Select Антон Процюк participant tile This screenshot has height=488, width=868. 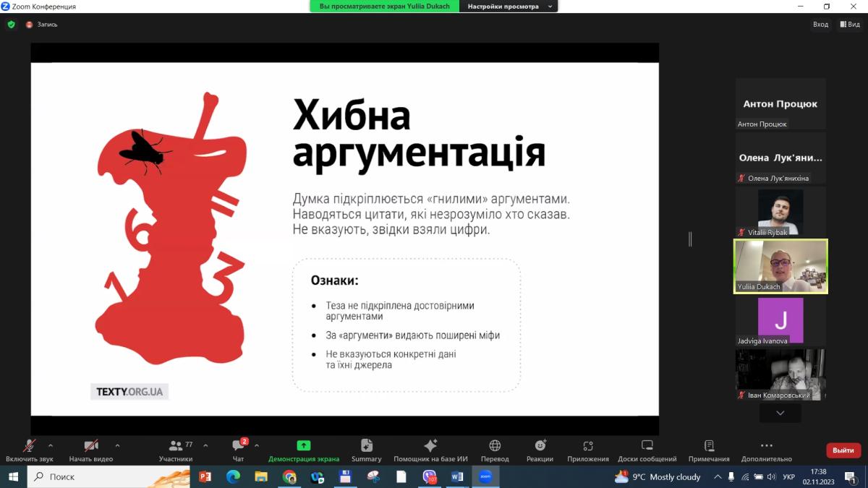coord(780,103)
